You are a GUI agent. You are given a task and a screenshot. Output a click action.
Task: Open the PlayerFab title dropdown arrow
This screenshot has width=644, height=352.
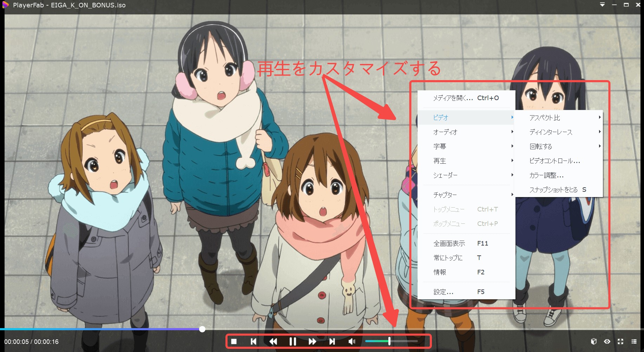click(602, 5)
